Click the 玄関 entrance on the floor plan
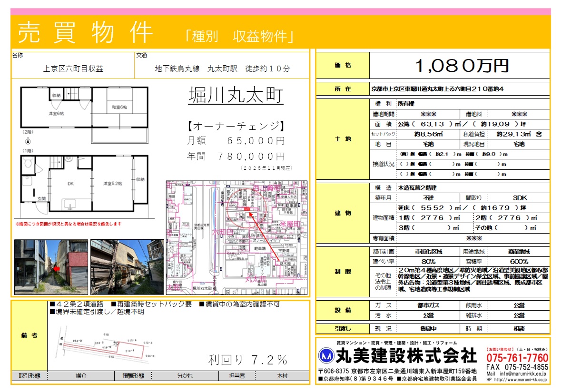 42,199
